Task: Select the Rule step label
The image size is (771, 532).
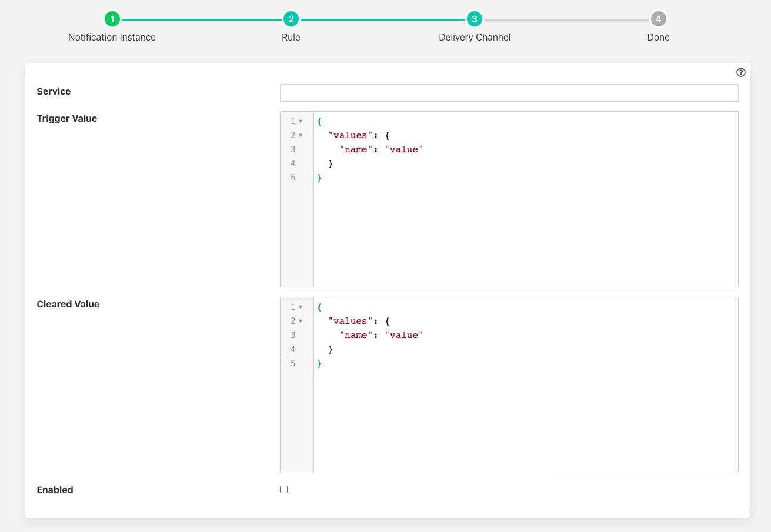Action: (291, 37)
